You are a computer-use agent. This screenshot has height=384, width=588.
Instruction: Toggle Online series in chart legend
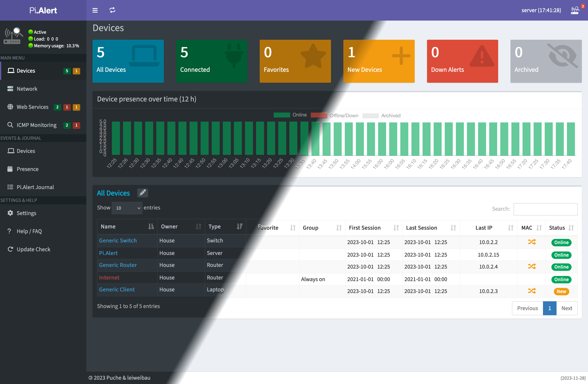coord(291,115)
